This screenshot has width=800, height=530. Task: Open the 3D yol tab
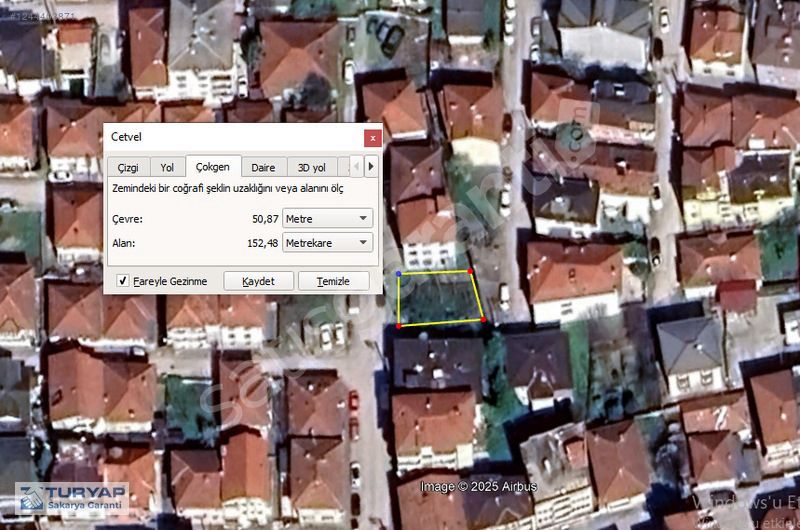click(x=312, y=167)
